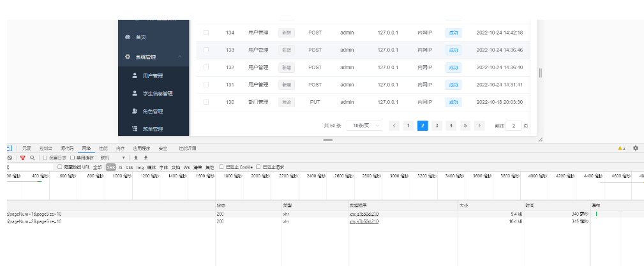Toggle the 已屏蔽 Cookie checkbox
644x266 pixels.
[x=221, y=167]
